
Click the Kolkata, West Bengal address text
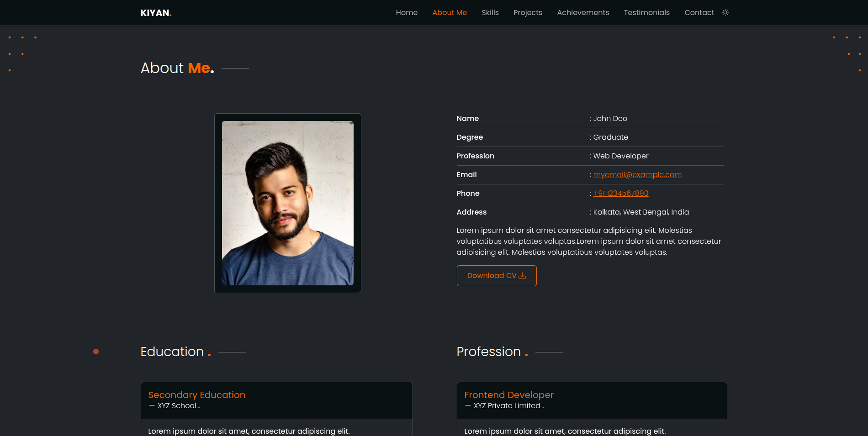641,212
